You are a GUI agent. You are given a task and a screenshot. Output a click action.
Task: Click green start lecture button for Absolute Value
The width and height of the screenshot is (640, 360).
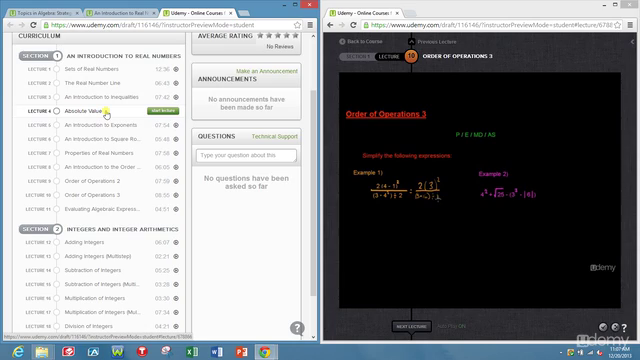click(163, 111)
